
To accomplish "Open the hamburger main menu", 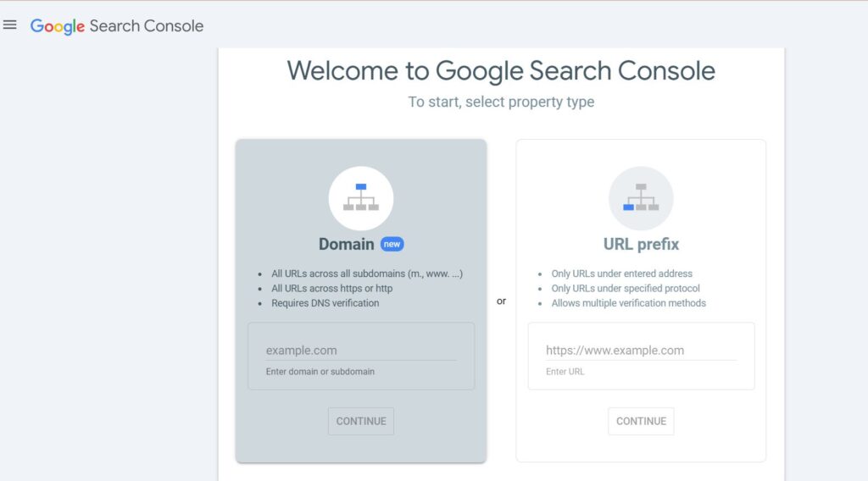I will [10, 25].
